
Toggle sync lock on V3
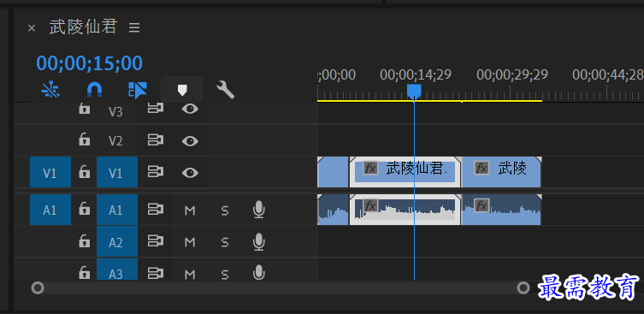156,109
